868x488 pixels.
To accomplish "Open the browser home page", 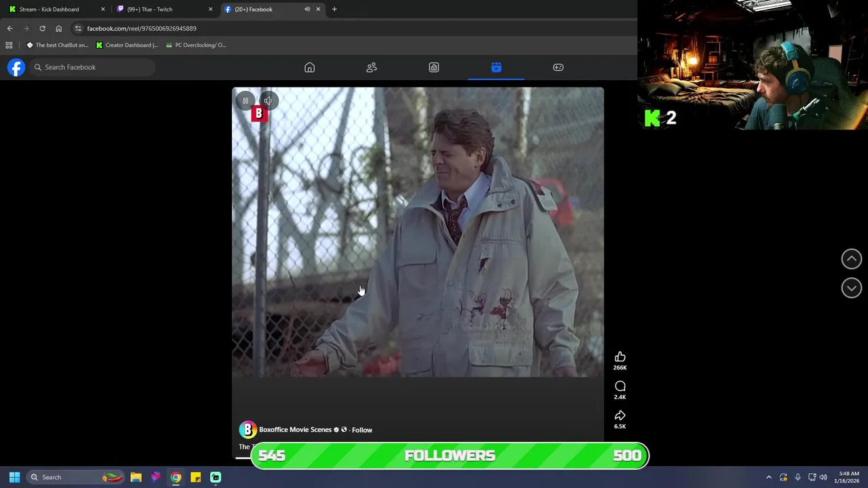I will 58,28.
